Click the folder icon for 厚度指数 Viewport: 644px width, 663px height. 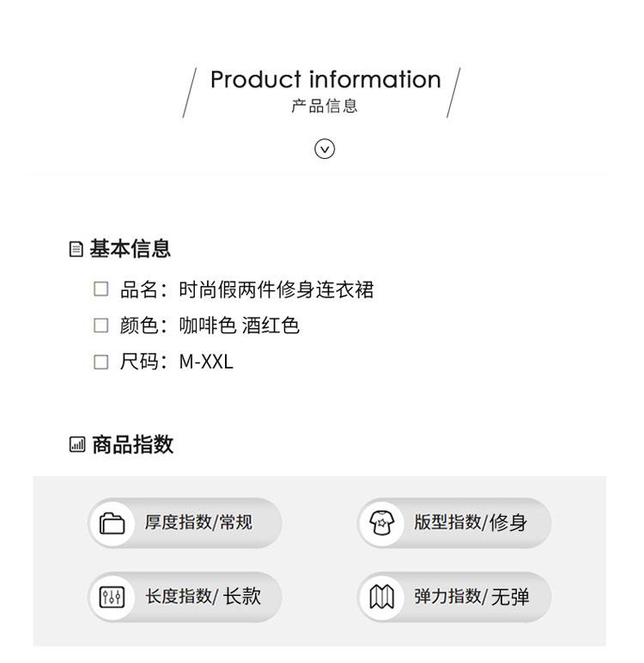[x=112, y=524]
